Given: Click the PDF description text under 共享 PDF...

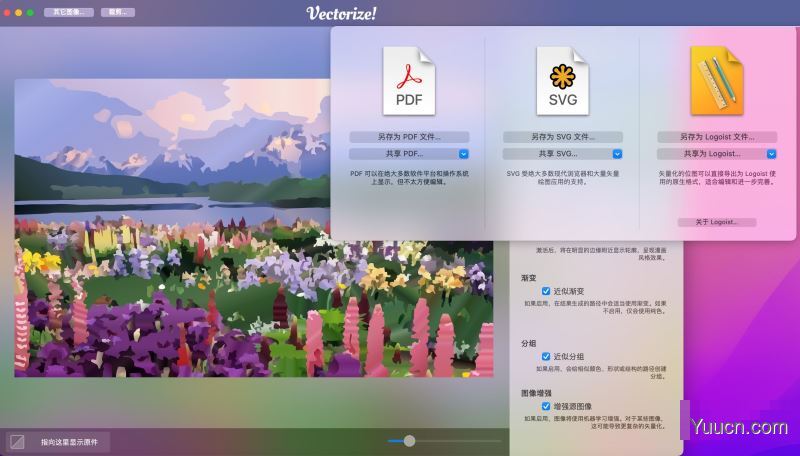Looking at the screenshot, I should pos(409,178).
